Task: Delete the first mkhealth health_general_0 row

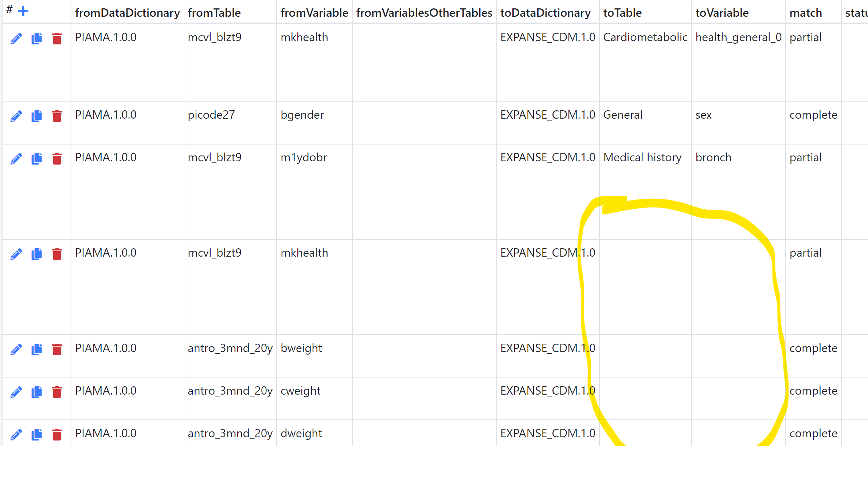Action: tap(57, 39)
